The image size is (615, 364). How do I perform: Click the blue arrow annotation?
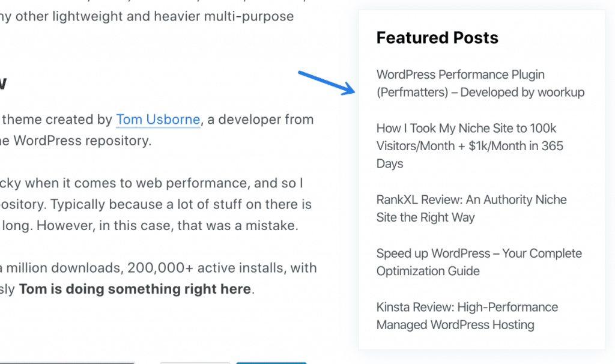tap(326, 82)
